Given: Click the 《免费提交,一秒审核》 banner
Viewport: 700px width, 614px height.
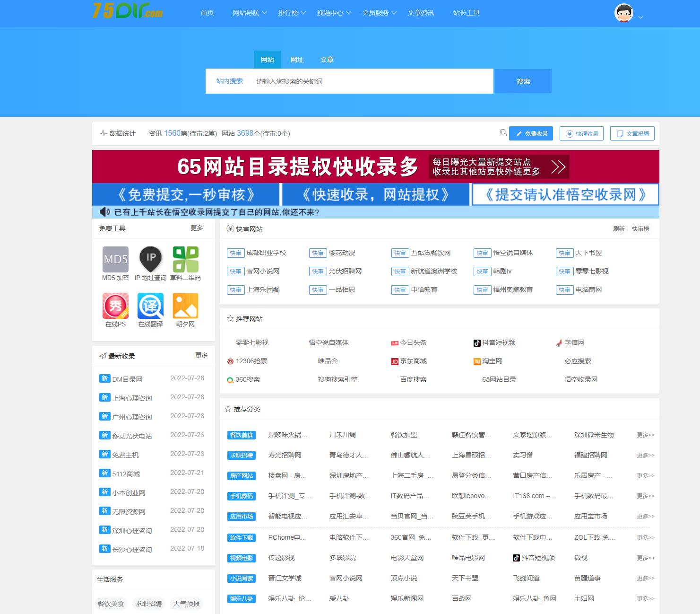Looking at the screenshot, I should click(x=186, y=194).
